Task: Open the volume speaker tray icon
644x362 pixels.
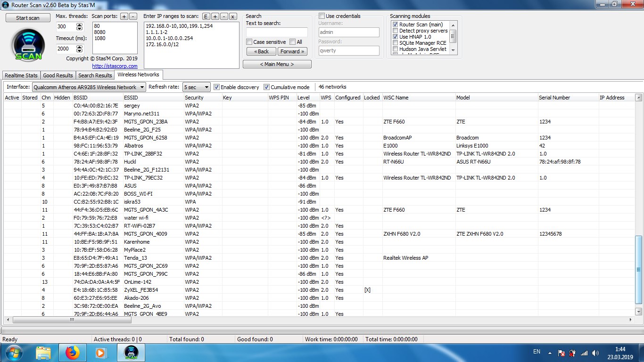Action: point(595,353)
